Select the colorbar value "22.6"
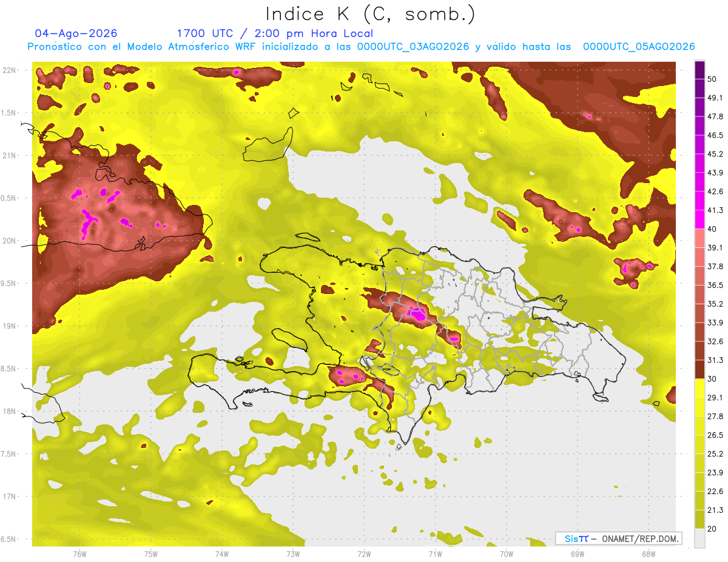728x562 pixels. pyautogui.click(x=715, y=492)
